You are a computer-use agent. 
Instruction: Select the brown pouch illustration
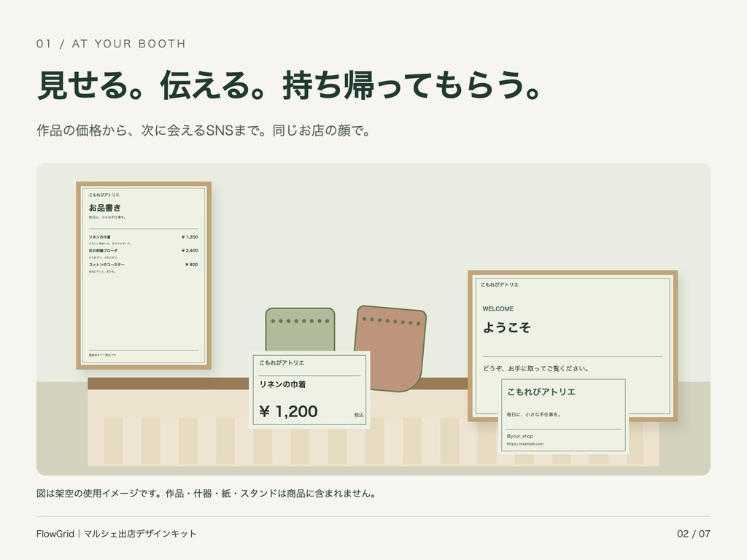click(392, 349)
